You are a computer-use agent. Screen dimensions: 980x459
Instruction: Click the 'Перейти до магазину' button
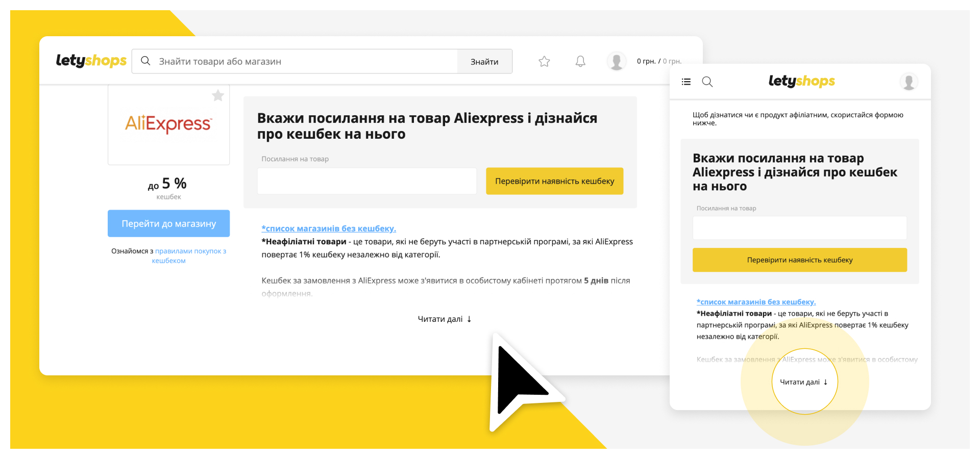tap(168, 223)
